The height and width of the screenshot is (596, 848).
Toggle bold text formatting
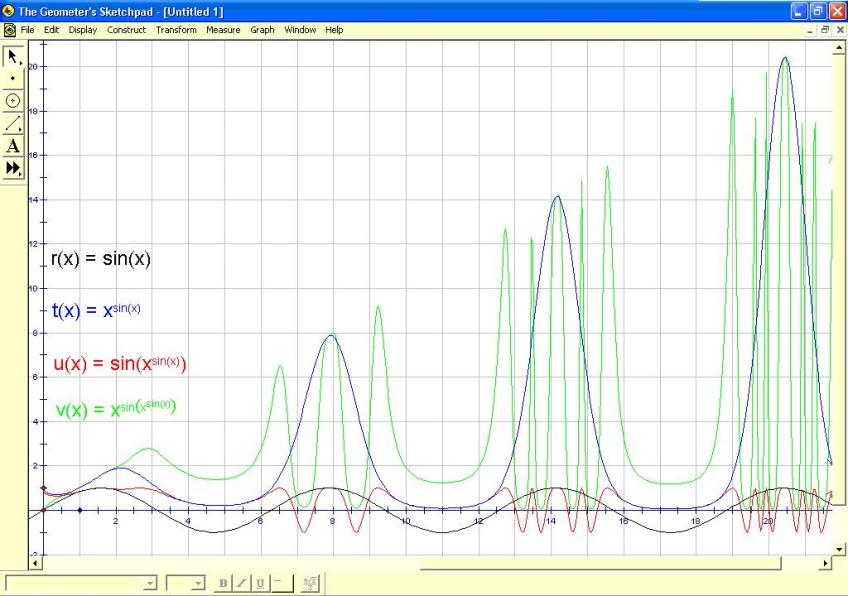(224, 582)
